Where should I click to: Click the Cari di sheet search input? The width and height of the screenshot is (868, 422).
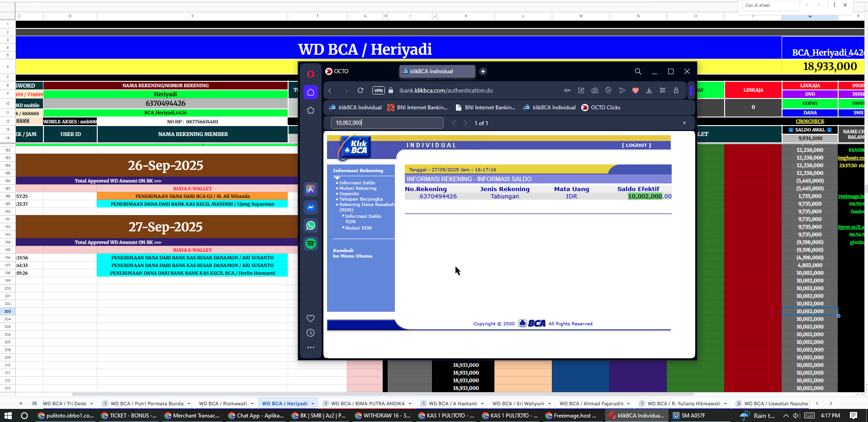(771, 5)
